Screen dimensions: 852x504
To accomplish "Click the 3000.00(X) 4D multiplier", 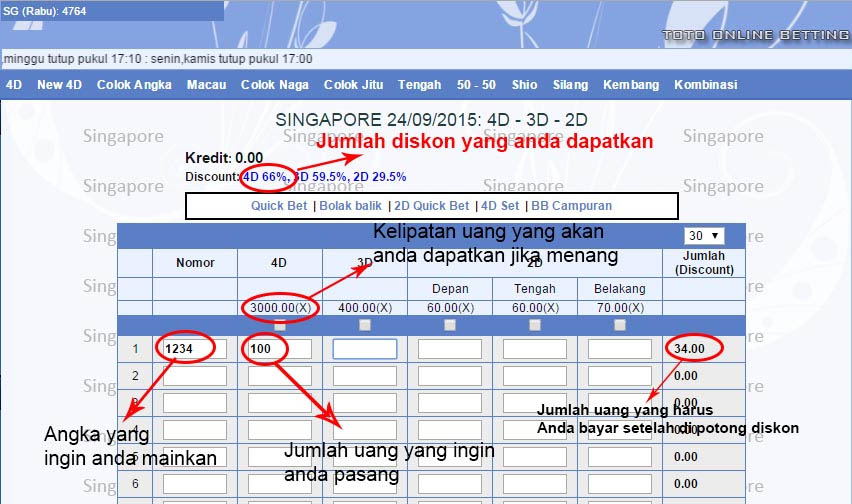I will click(280, 308).
